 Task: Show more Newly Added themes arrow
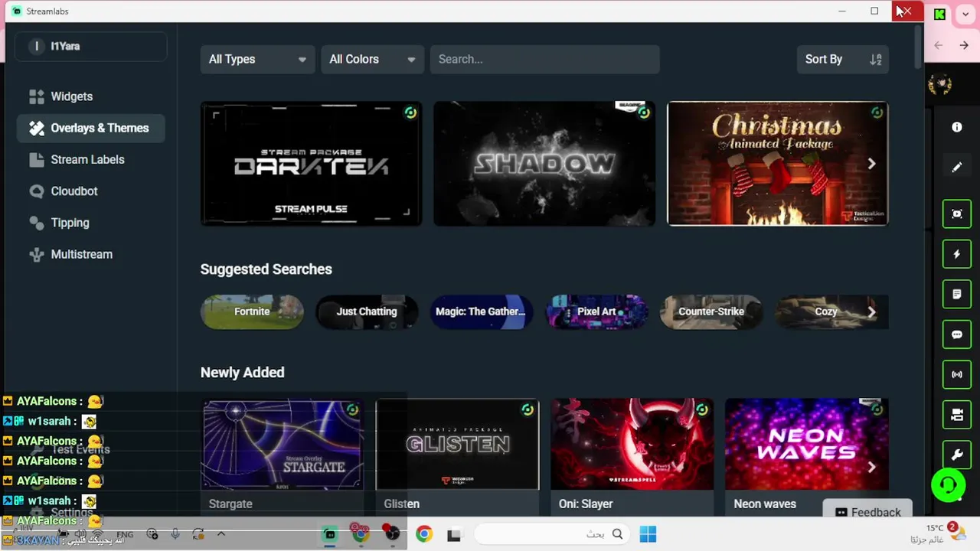pos(871,467)
